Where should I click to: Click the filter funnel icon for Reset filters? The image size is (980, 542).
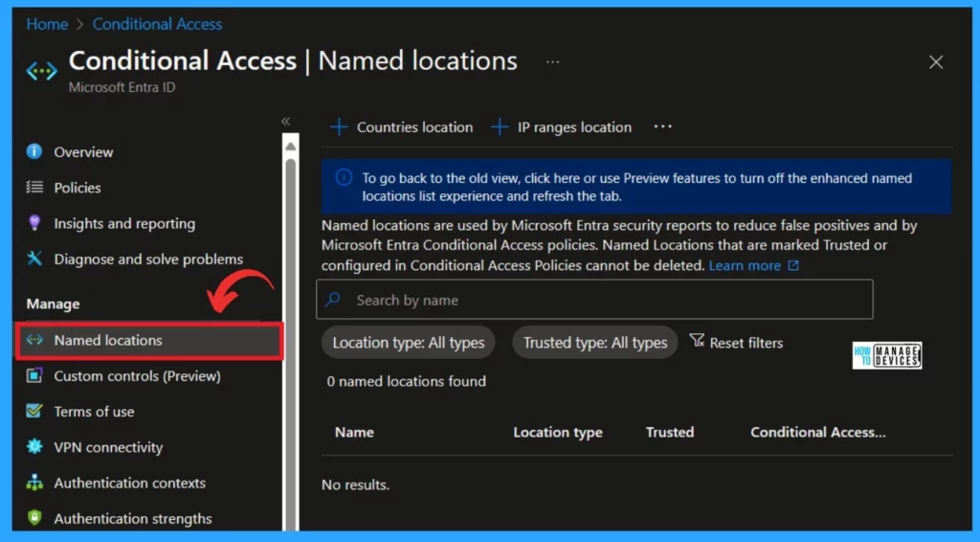click(697, 340)
